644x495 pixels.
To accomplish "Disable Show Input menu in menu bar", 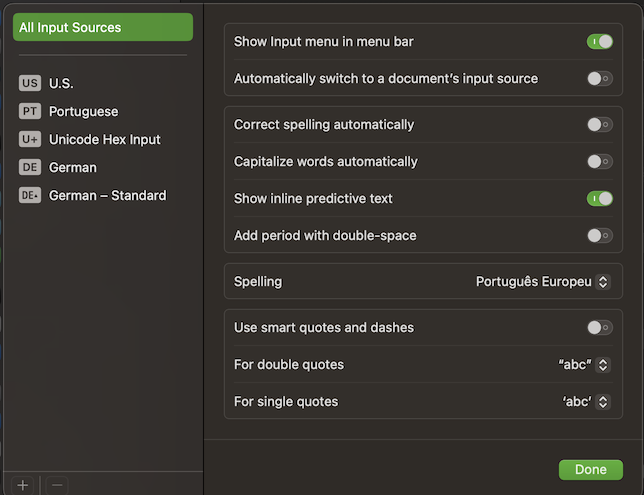I will tap(599, 42).
